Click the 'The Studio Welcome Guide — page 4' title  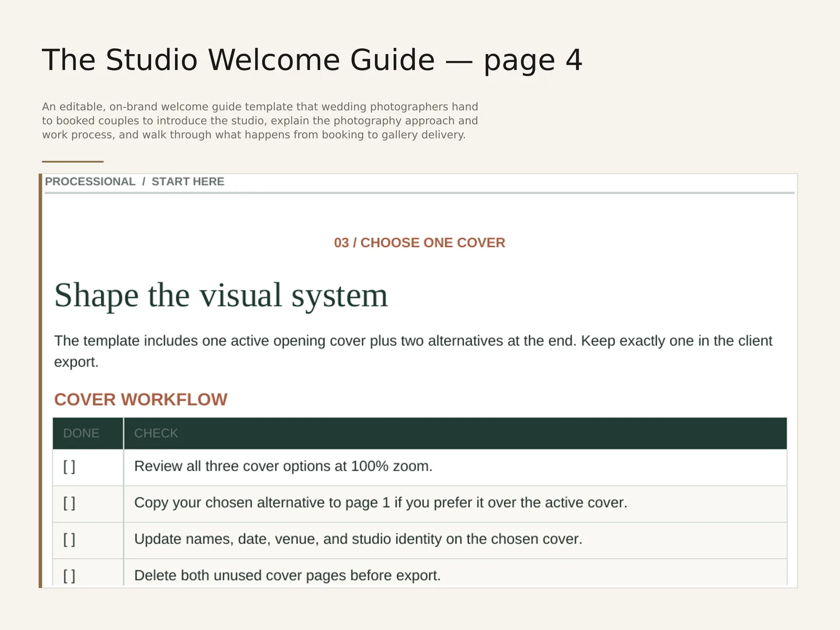tap(312, 60)
